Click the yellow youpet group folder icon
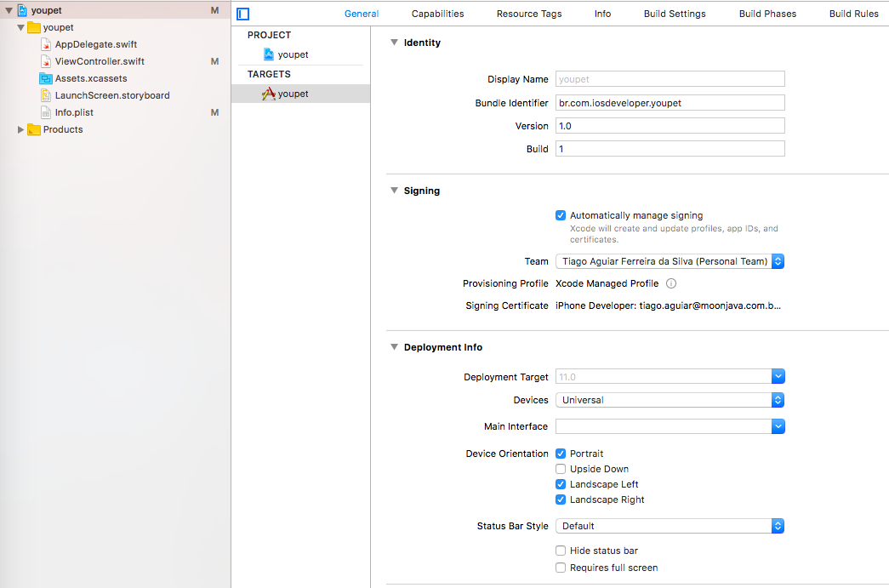The image size is (889, 588). tap(34, 27)
